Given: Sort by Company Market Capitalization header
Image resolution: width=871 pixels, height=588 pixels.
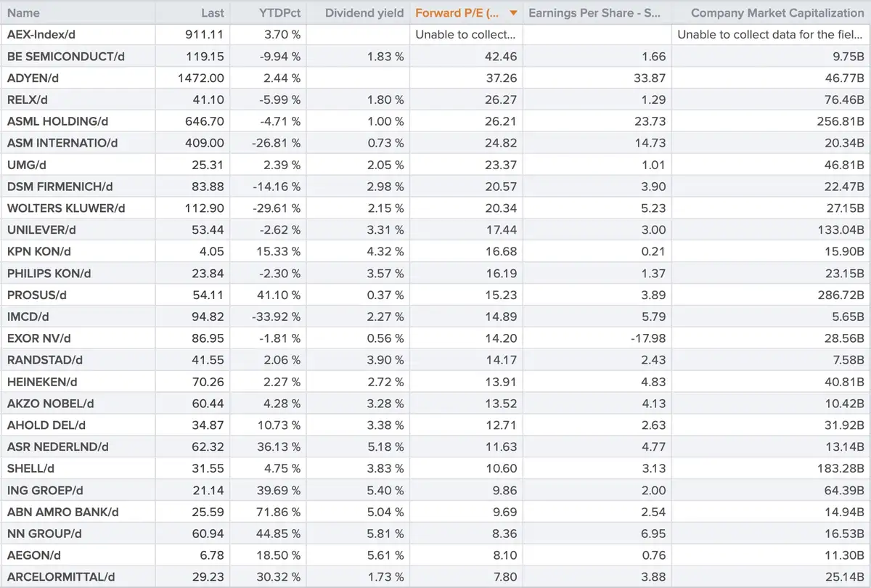Looking at the screenshot, I should pyautogui.click(x=777, y=12).
